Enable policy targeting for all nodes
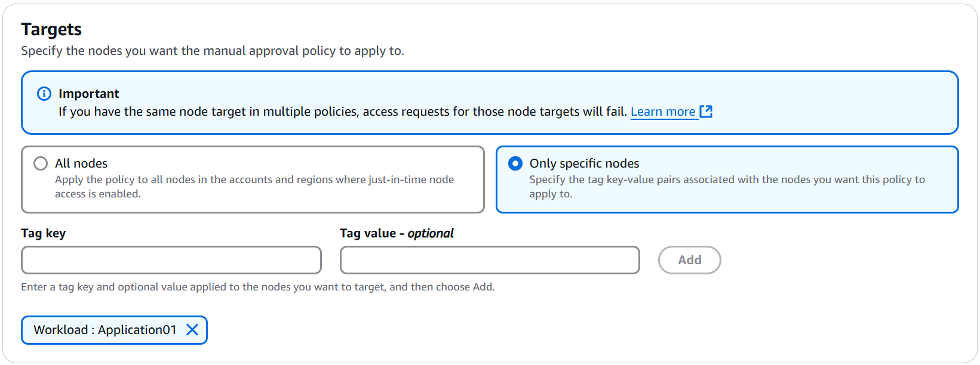980x365 pixels. pyautogui.click(x=40, y=163)
